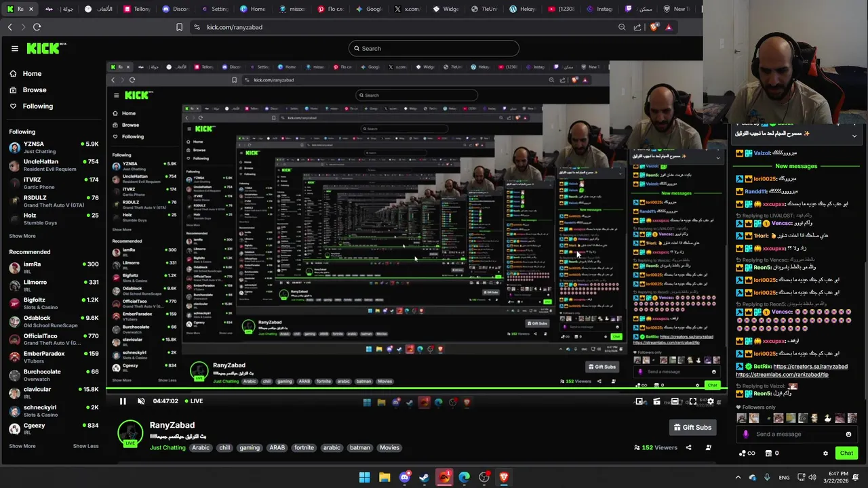Focus the Kick search field

[434, 48]
